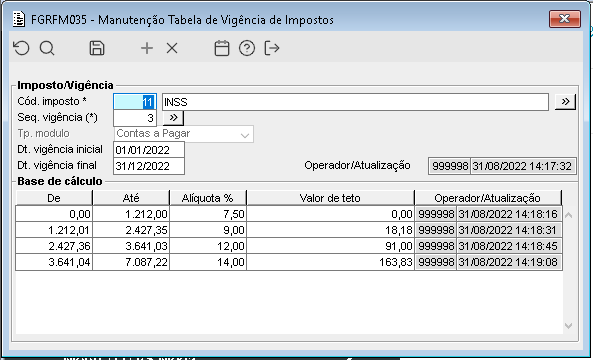Click the scroll down arrow of table

pos(568,326)
